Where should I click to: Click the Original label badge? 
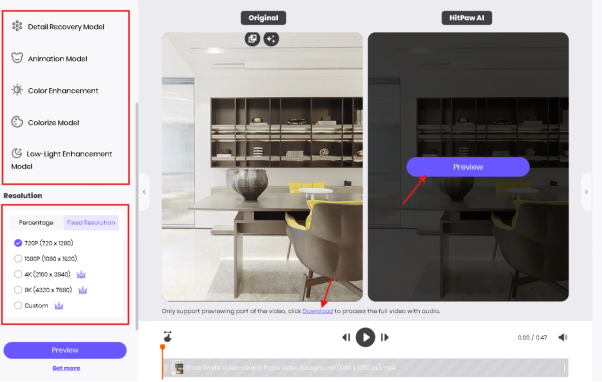(263, 18)
